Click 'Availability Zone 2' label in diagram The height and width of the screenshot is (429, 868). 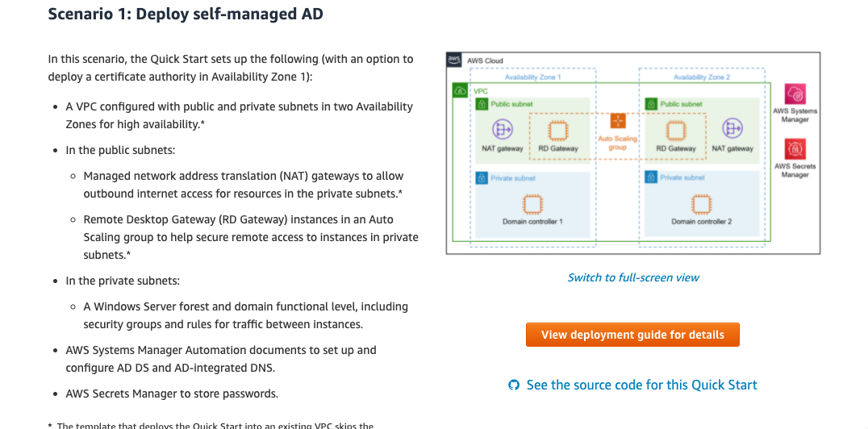point(701,77)
